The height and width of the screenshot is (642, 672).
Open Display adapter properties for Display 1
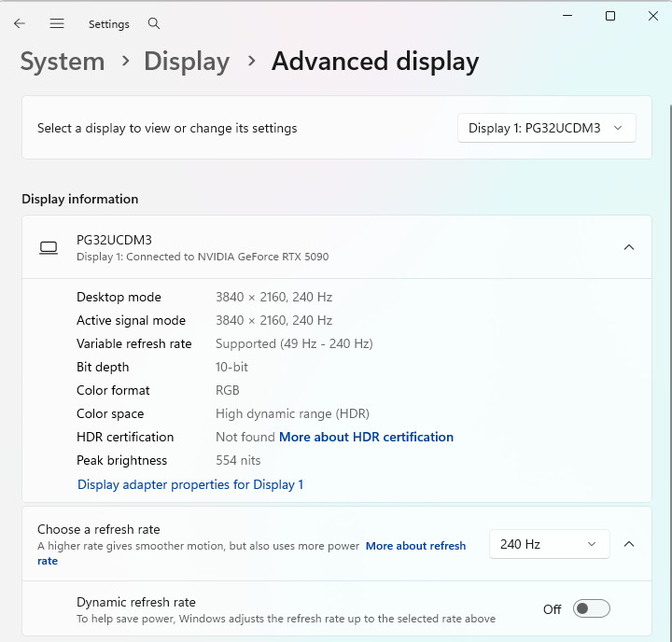click(x=190, y=484)
